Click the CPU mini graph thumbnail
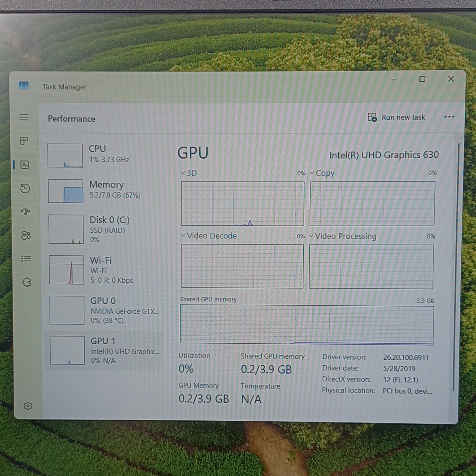Image resolution: width=476 pixels, height=476 pixels. (x=65, y=155)
